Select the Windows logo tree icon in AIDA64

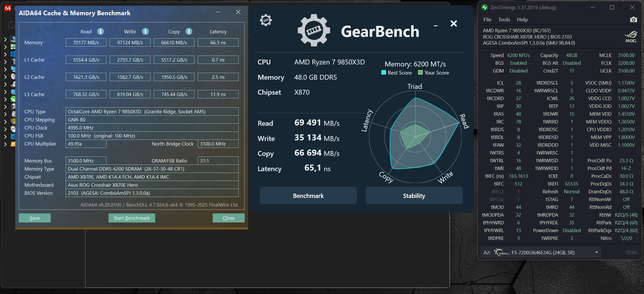pyautogui.click(x=13, y=54)
